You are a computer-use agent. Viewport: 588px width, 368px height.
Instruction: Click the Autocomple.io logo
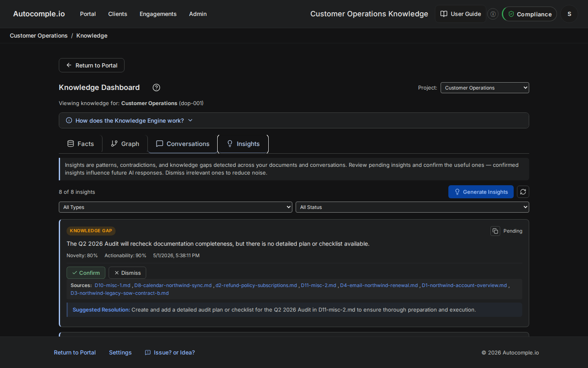[x=39, y=14]
